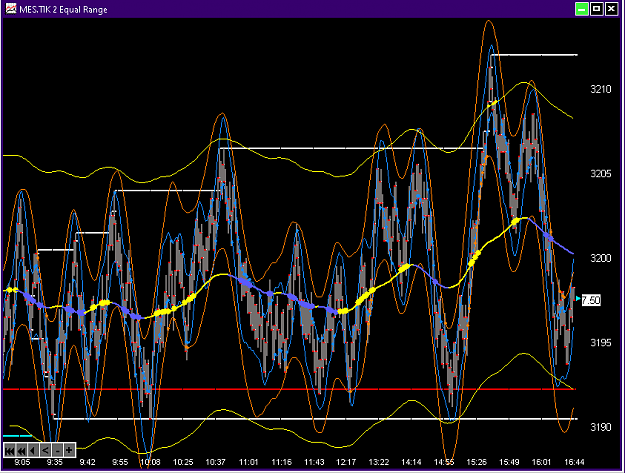Click the 3195 price axis label
The width and height of the screenshot is (625, 473).
click(x=601, y=343)
